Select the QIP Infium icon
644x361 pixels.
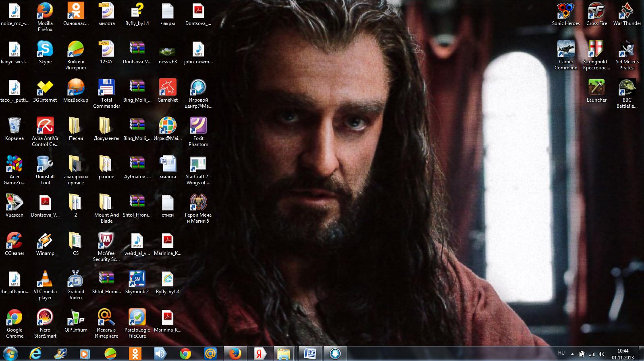point(76,321)
